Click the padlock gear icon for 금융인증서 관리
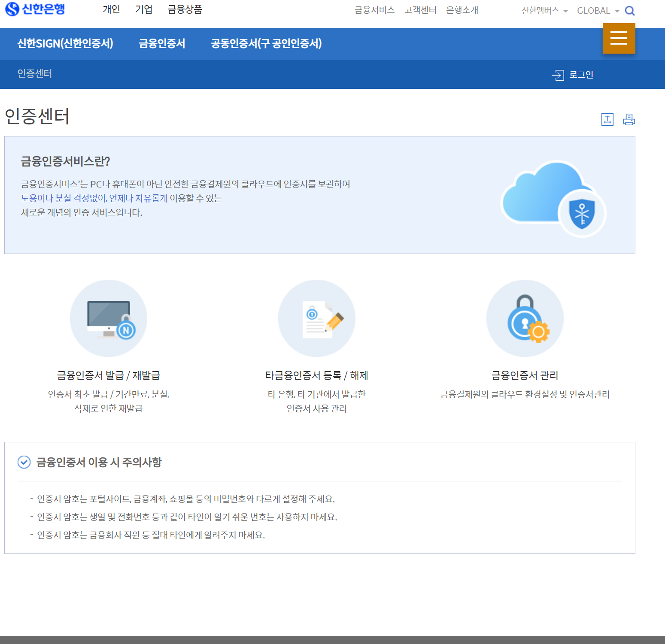This screenshot has width=665, height=644. [525, 318]
